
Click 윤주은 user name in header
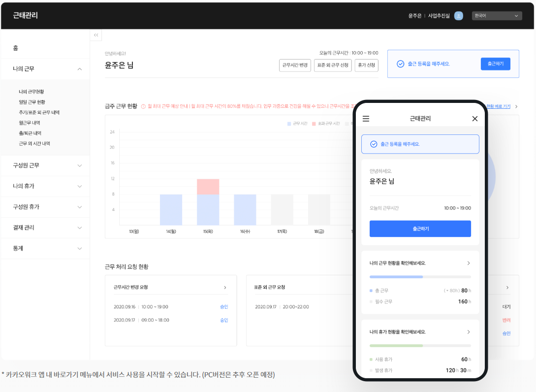pyautogui.click(x=414, y=16)
